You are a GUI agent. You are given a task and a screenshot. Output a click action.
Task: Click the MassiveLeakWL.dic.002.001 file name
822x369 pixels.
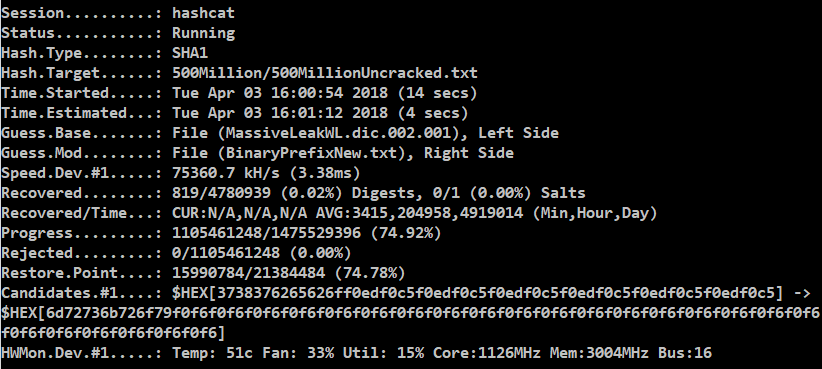click(x=338, y=133)
